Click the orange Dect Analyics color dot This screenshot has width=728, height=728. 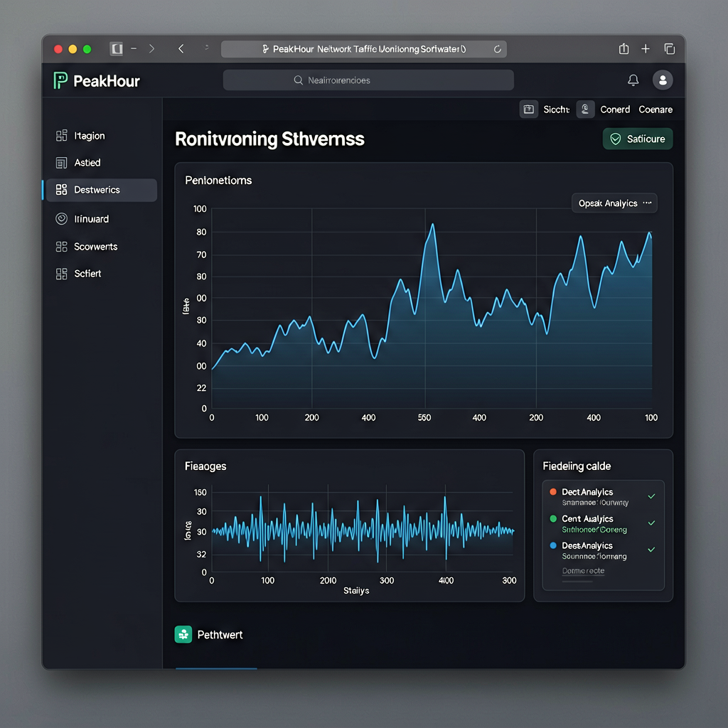(x=553, y=492)
